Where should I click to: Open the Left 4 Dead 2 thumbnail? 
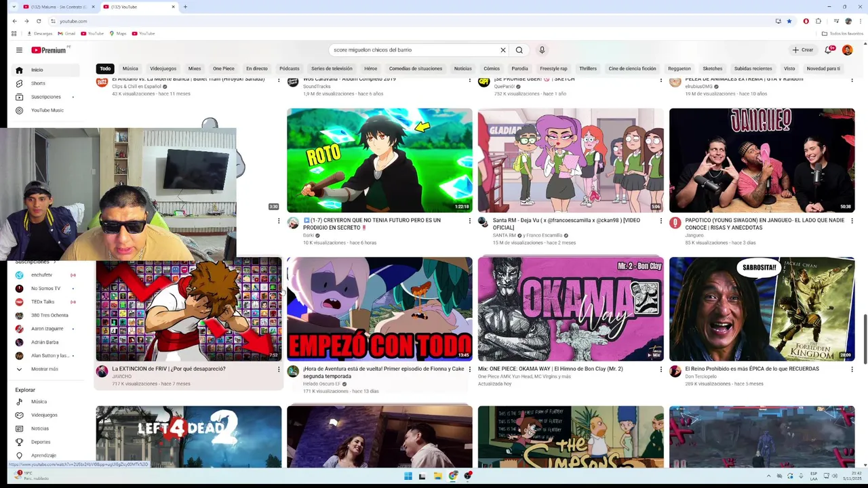(x=189, y=436)
